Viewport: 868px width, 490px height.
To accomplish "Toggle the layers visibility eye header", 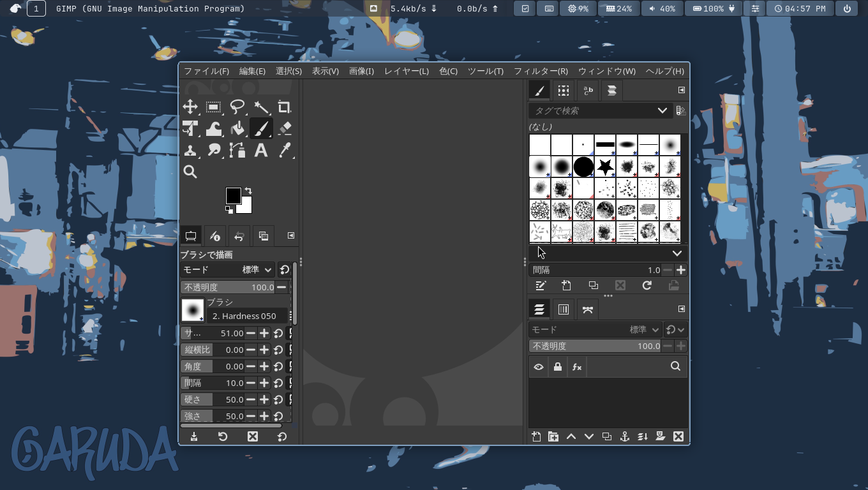I will coord(539,367).
